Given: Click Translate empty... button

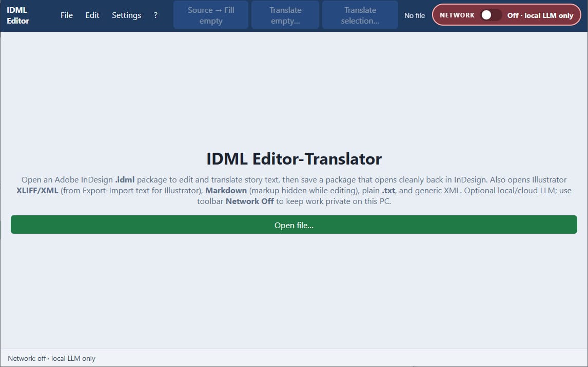Looking at the screenshot, I should 285,15.
